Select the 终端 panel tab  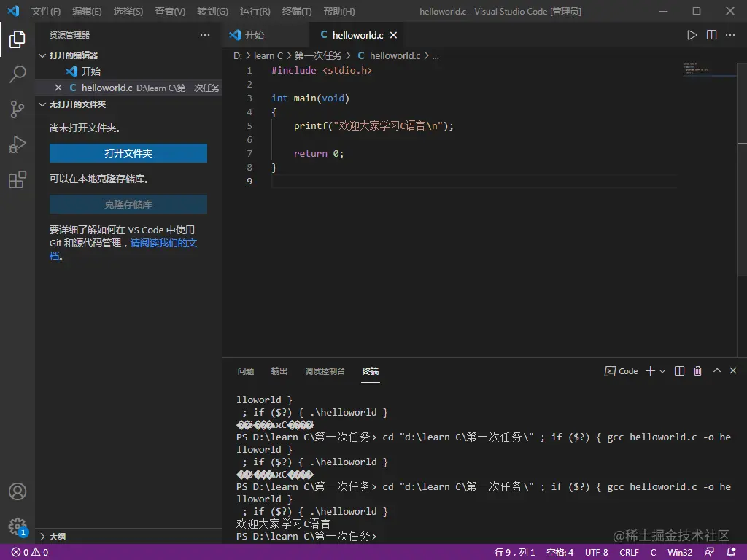click(370, 371)
